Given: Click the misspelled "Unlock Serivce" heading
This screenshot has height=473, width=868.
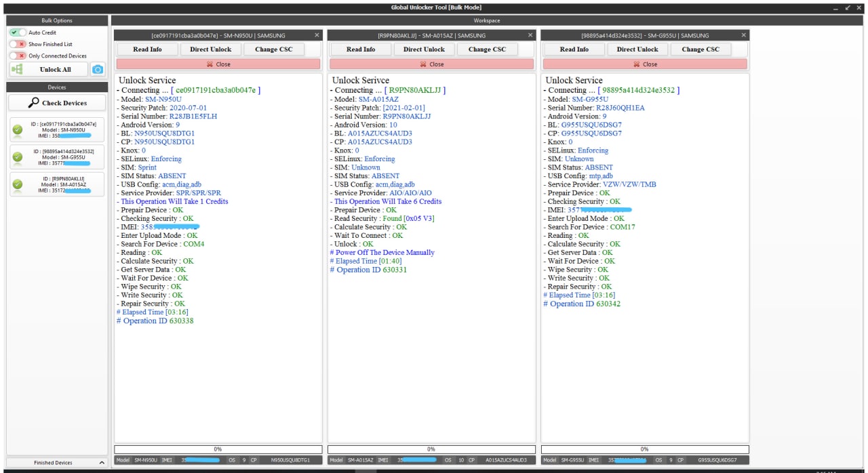Looking at the screenshot, I should tap(361, 80).
